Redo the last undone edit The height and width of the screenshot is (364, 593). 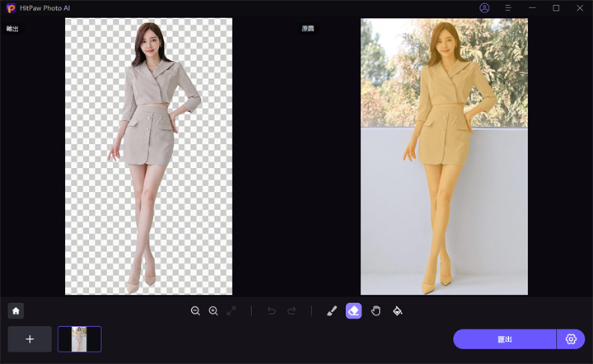292,310
